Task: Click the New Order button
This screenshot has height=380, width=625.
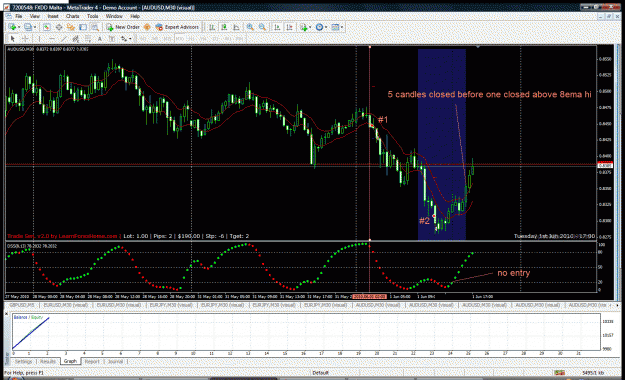Action: coord(123,27)
